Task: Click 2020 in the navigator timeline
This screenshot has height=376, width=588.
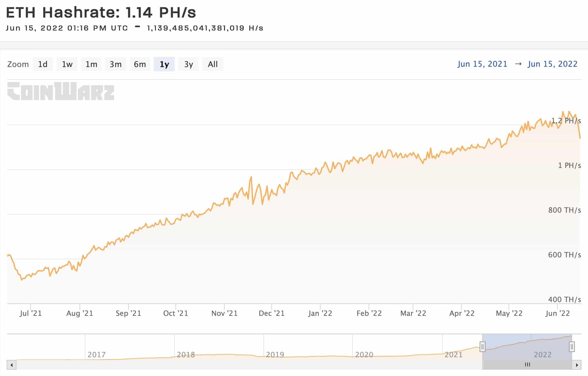Action: [x=364, y=355]
